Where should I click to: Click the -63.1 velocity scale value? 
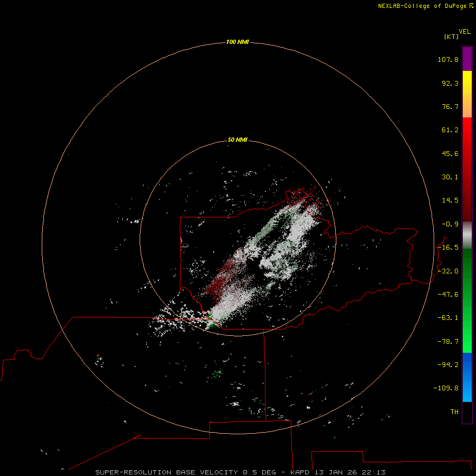point(448,318)
